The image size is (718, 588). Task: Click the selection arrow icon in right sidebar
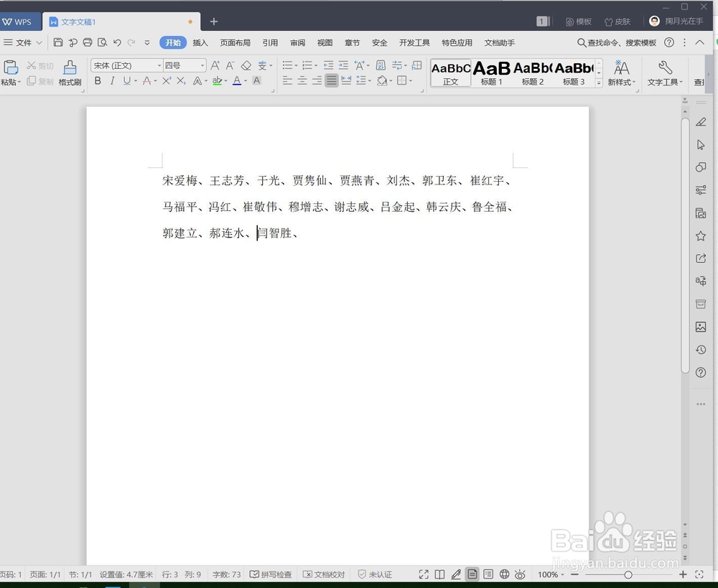point(701,145)
